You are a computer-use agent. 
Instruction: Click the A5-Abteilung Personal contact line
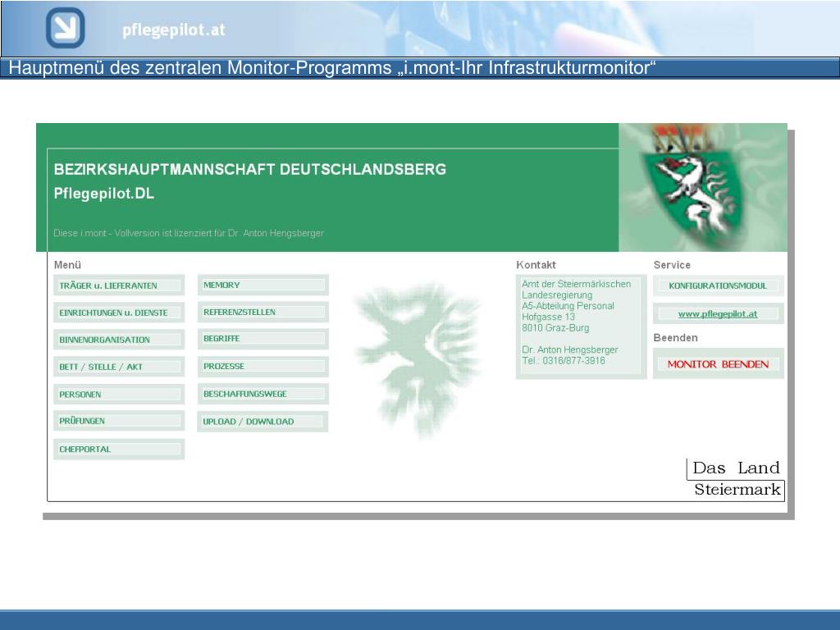(x=568, y=306)
